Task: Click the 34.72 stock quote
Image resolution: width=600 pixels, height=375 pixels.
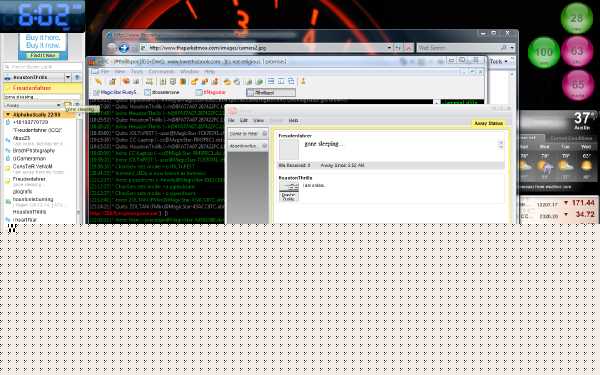Action: (x=585, y=214)
